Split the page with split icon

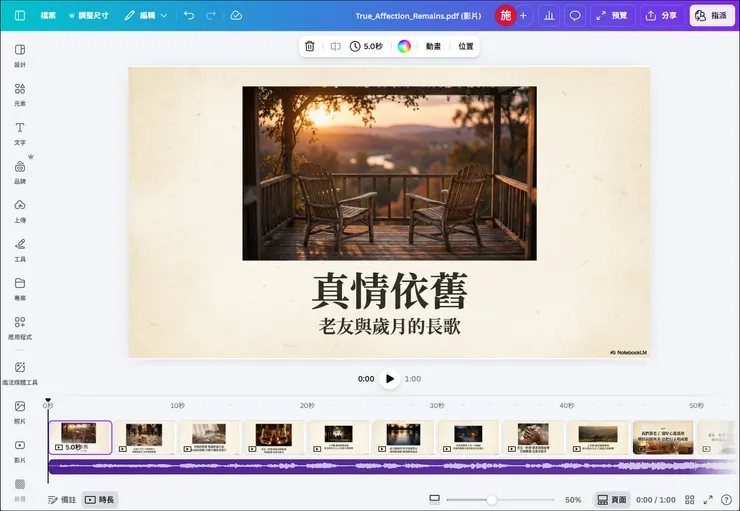[336, 46]
